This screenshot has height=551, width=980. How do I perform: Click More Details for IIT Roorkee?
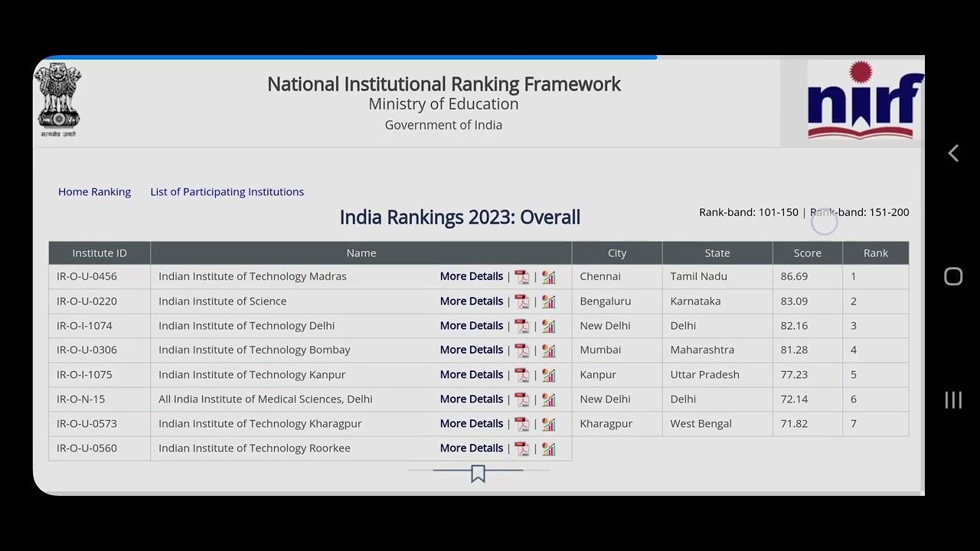(471, 448)
